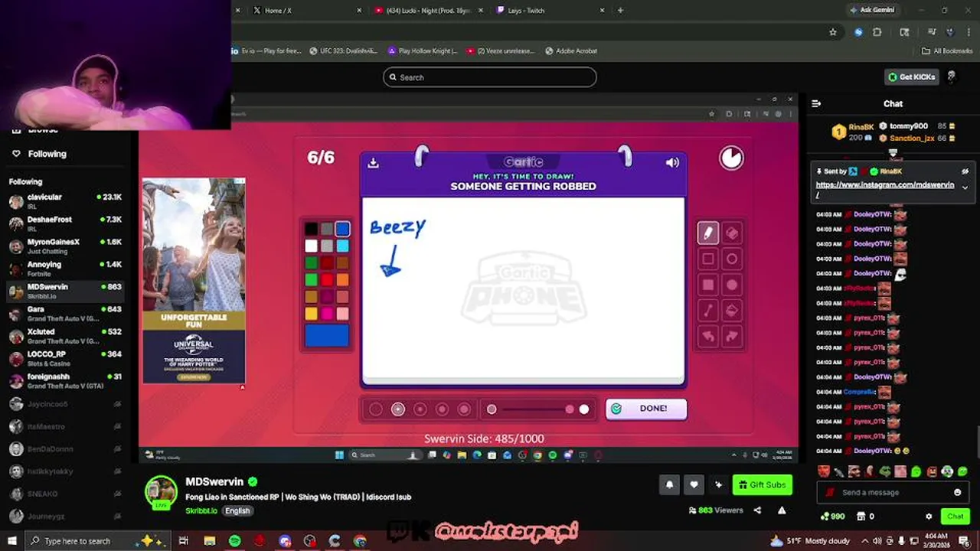Select the line tool
This screenshot has height=551, width=980.
coord(708,311)
